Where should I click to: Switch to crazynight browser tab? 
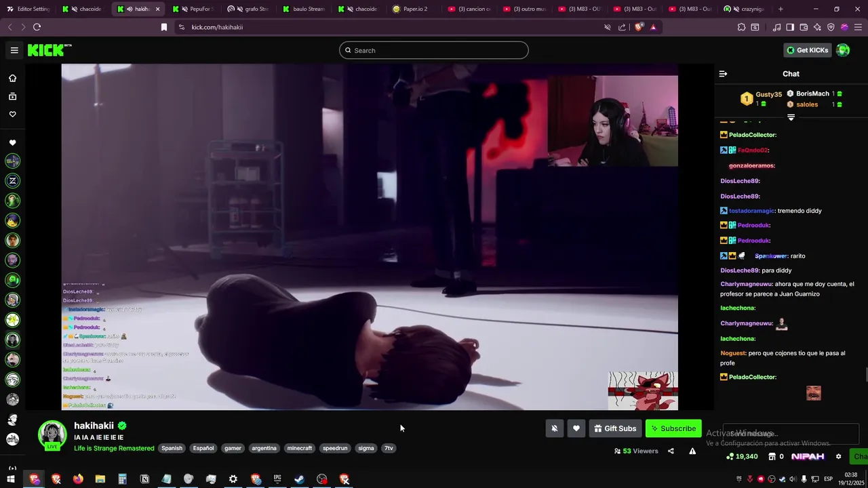744,9
